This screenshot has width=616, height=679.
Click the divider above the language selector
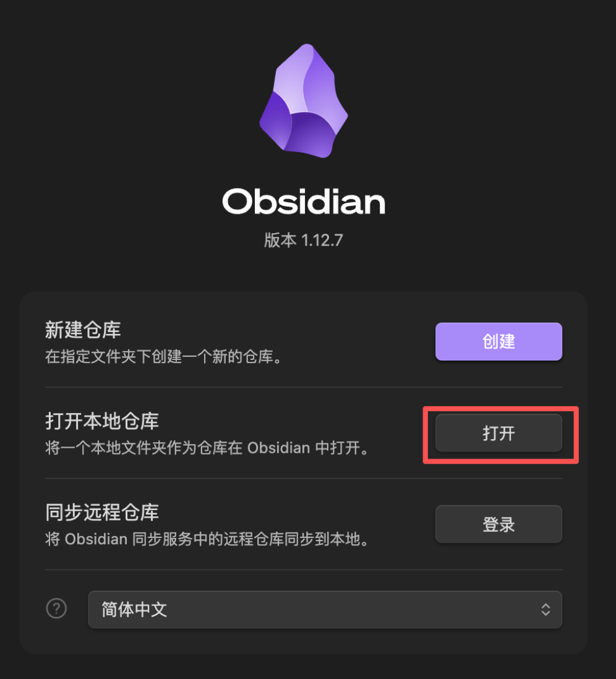[x=304, y=570]
